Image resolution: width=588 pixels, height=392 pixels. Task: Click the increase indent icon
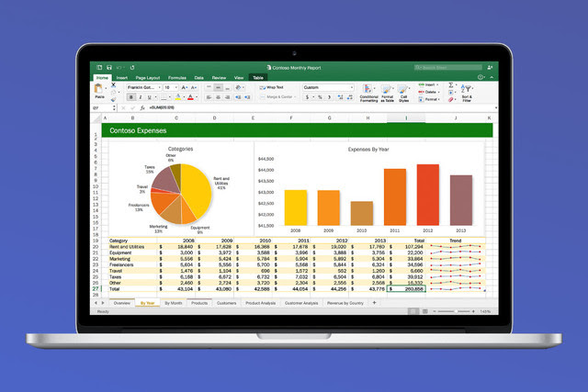[247, 97]
